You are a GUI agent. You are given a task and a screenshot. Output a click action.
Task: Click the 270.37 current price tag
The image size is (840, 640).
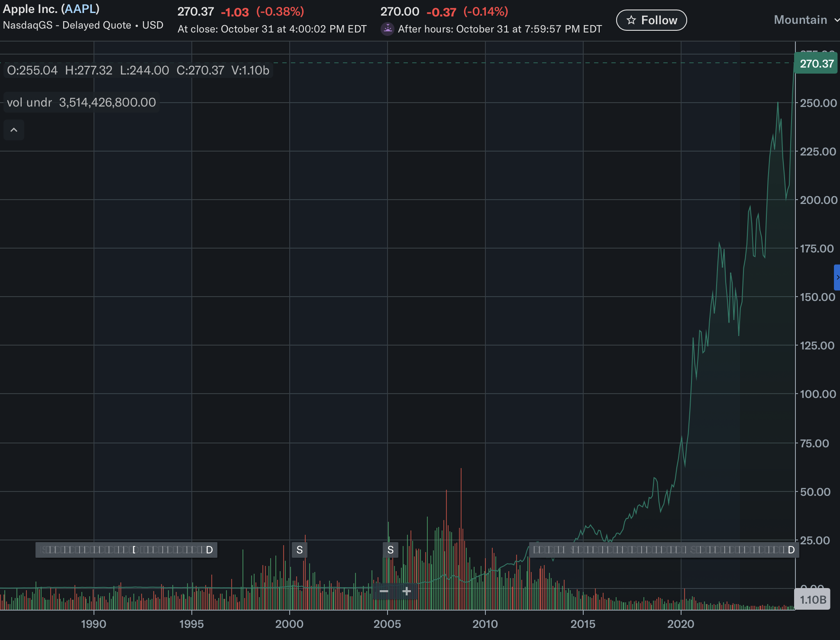[816, 64]
